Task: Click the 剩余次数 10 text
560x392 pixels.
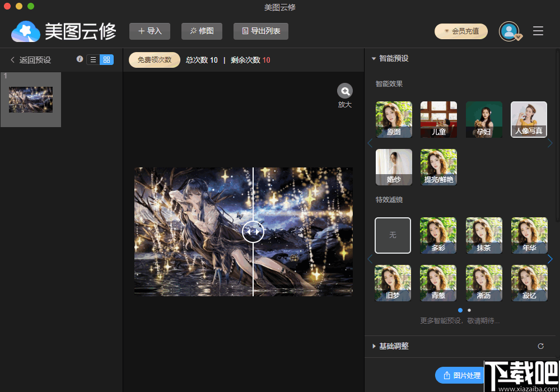Action: 250,60
